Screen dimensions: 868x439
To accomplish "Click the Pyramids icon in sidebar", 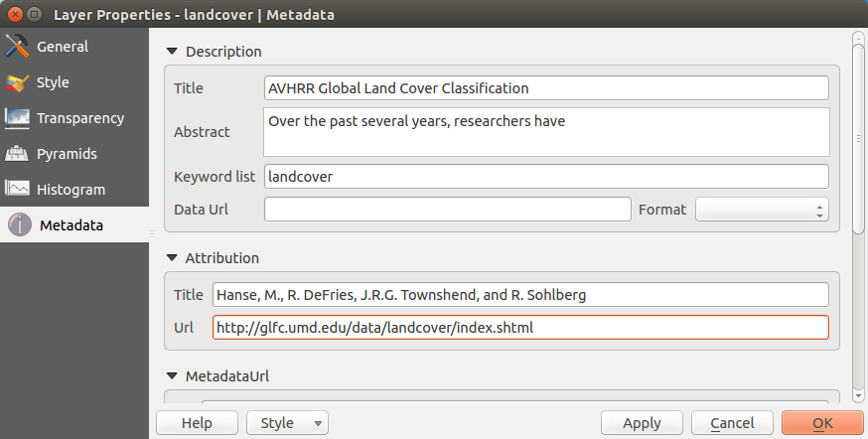I will click(18, 154).
